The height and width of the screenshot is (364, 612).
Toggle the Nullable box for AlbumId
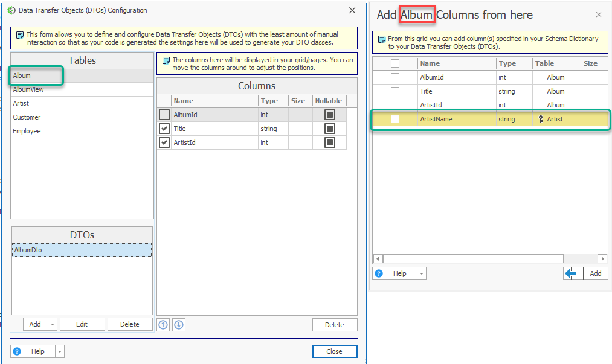pyautogui.click(x=330, y=115)
